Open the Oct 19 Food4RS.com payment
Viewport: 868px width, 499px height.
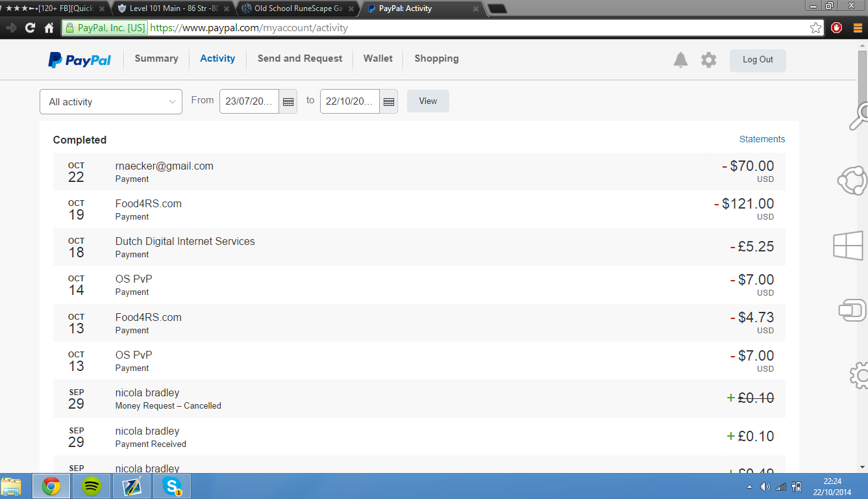419,209
